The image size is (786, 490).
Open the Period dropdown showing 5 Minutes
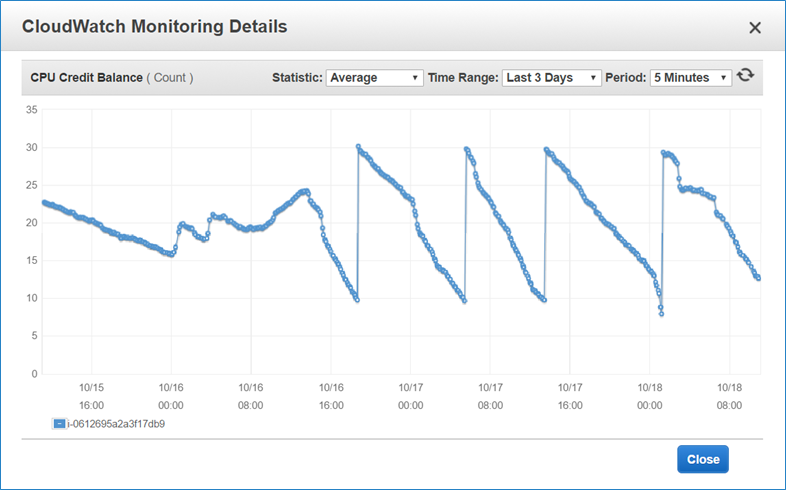pyautogui.click(x=691, y=78)
